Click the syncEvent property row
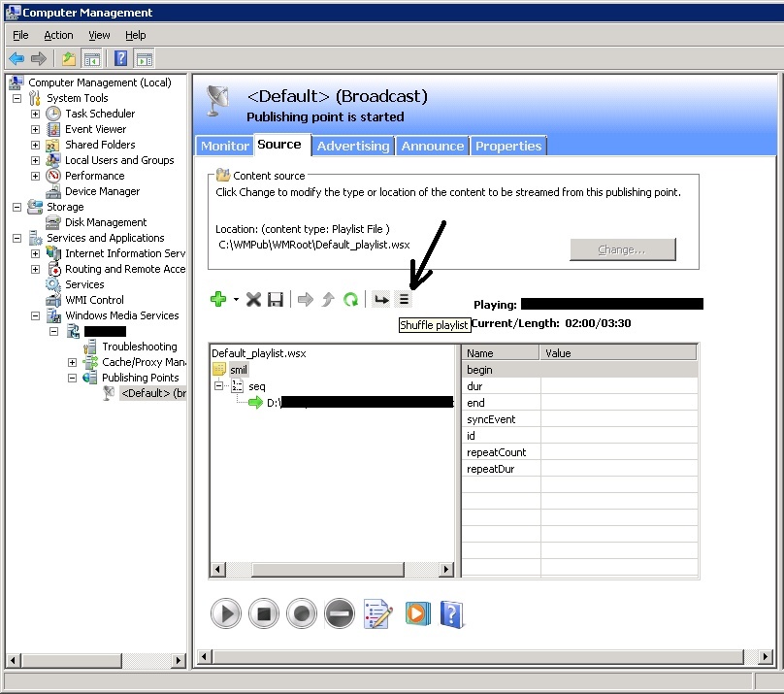Viewport: 784px width, 694px height. tap(579, 419)
